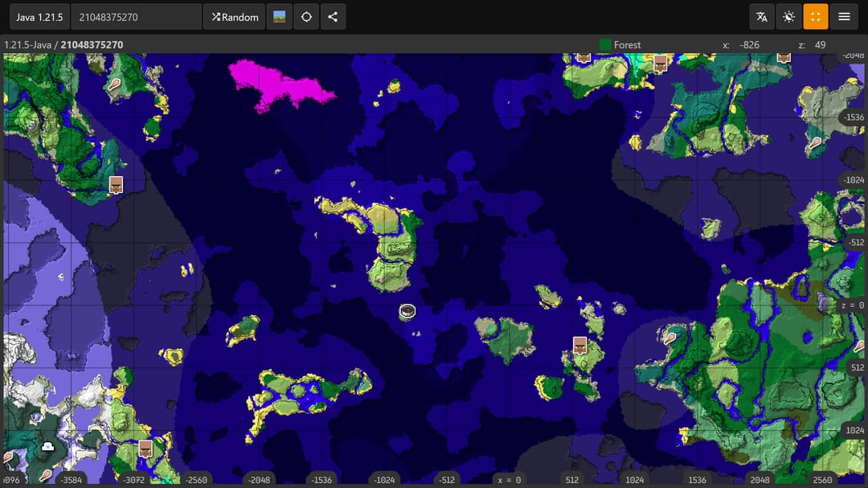Click the seed input field 21048375270
The image size is (868, 488).
tap(136, 17)
